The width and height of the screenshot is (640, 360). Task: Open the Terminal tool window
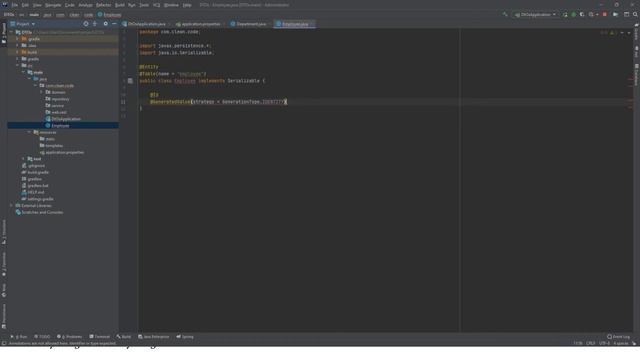pos(100,337)
